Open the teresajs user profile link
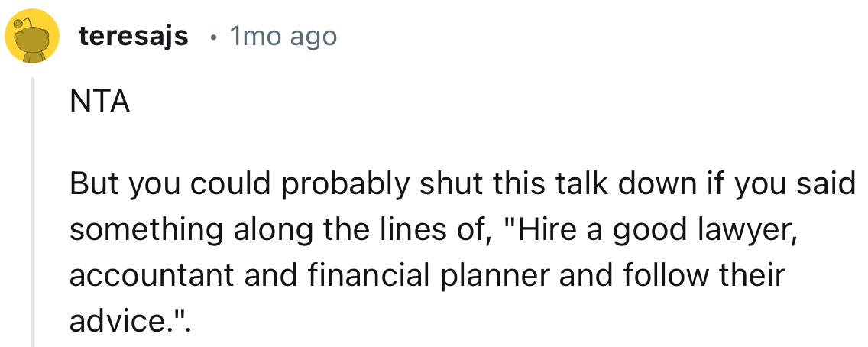 tap(133, 36)
